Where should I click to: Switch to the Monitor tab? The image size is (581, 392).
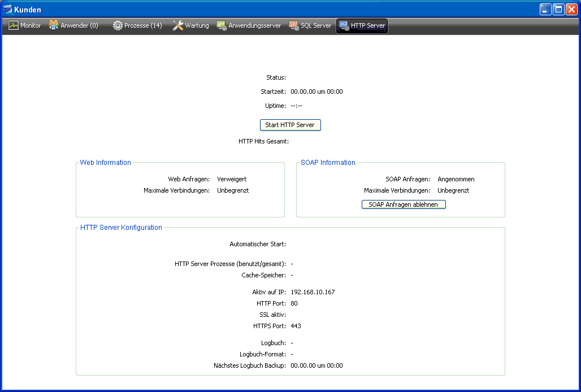coord(31,25)
